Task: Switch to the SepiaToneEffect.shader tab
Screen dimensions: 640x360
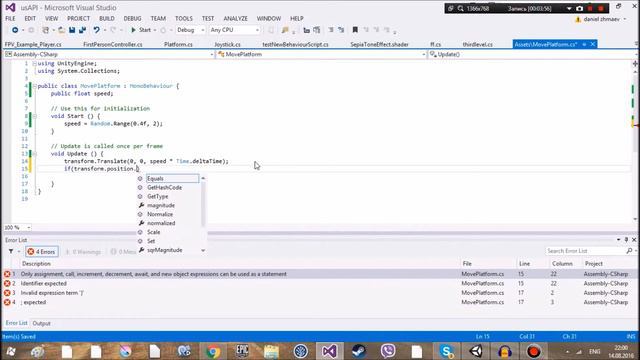Action: click(x=379, y=44)
